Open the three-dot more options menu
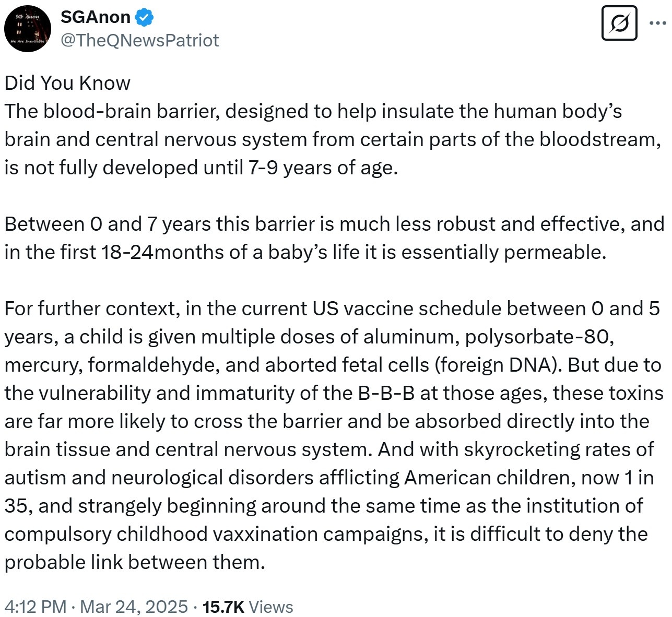Image resolution: width=672 pixels, height=617 pixels. pos(657,23)
